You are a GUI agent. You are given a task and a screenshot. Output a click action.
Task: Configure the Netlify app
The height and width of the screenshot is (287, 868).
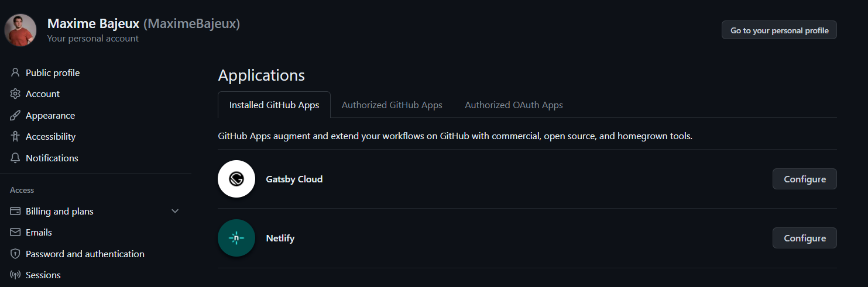click(x=805, y=238)
